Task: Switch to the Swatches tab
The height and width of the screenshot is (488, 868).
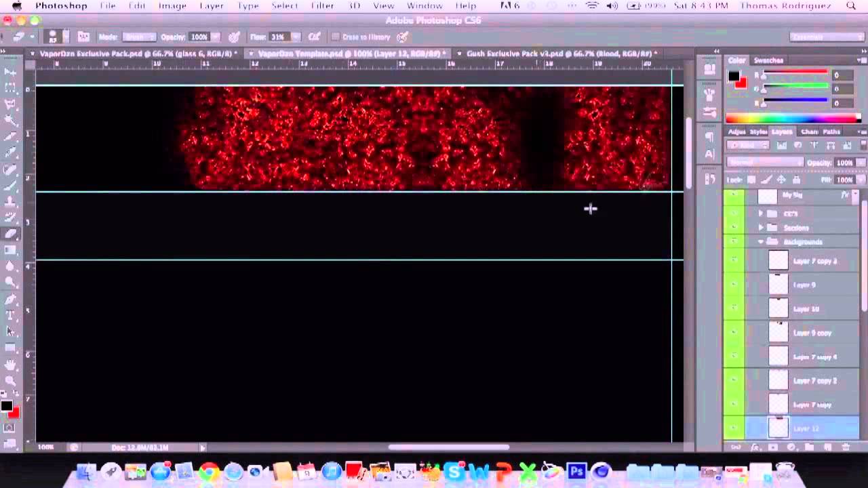Action: [768, 60]
